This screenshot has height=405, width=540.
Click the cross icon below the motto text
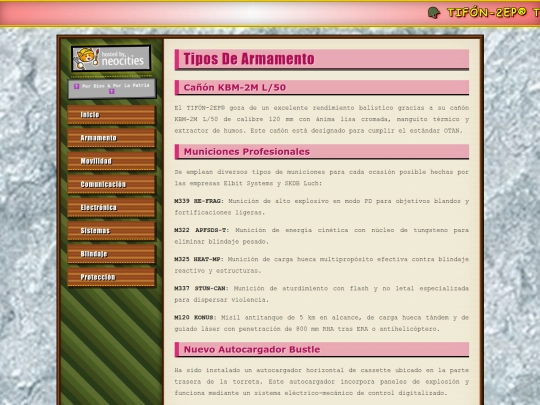tap(112, 92)
